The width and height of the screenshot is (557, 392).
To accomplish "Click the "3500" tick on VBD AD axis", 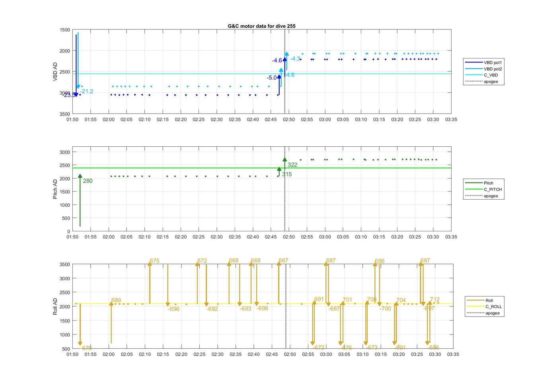I will pos(65,114).
